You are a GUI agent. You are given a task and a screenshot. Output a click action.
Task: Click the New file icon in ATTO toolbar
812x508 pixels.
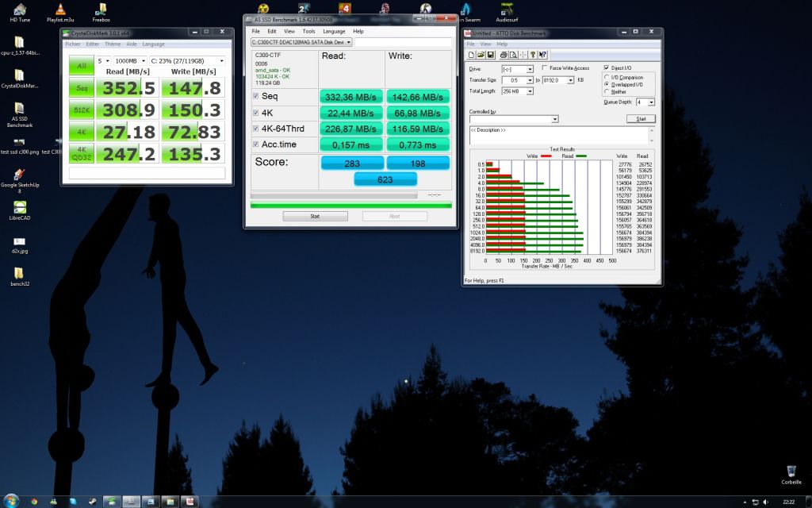(x=471, y=55)
